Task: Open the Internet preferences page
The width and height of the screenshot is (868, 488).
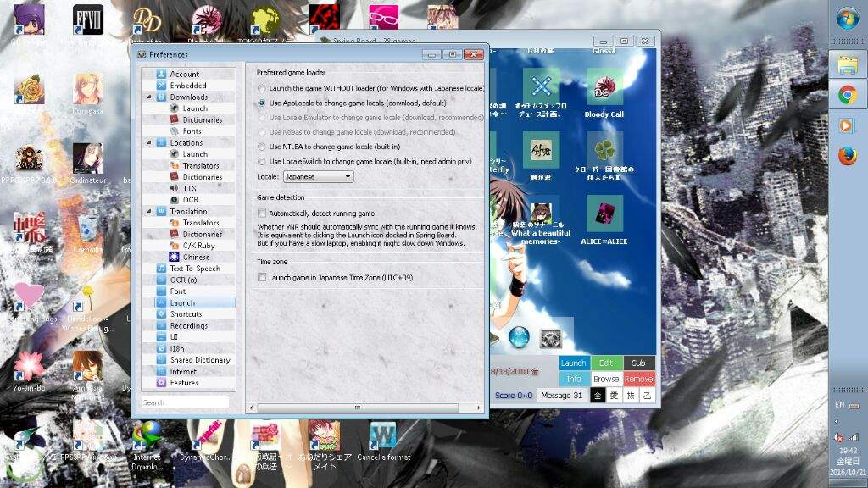Action: coord(183,372)
